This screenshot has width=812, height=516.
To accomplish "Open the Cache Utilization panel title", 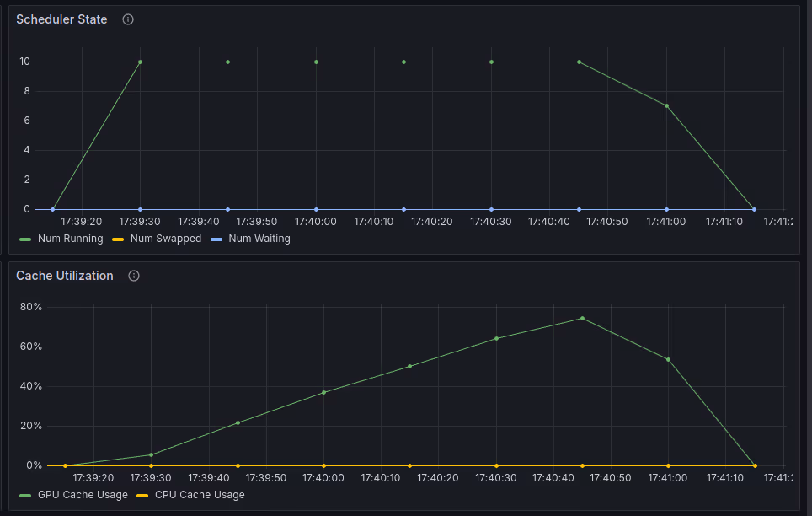I will [x=65, y=276].
